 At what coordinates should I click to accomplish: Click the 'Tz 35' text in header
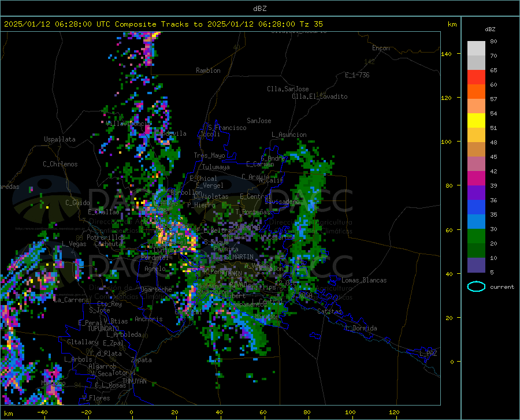[x=311, y=24]
